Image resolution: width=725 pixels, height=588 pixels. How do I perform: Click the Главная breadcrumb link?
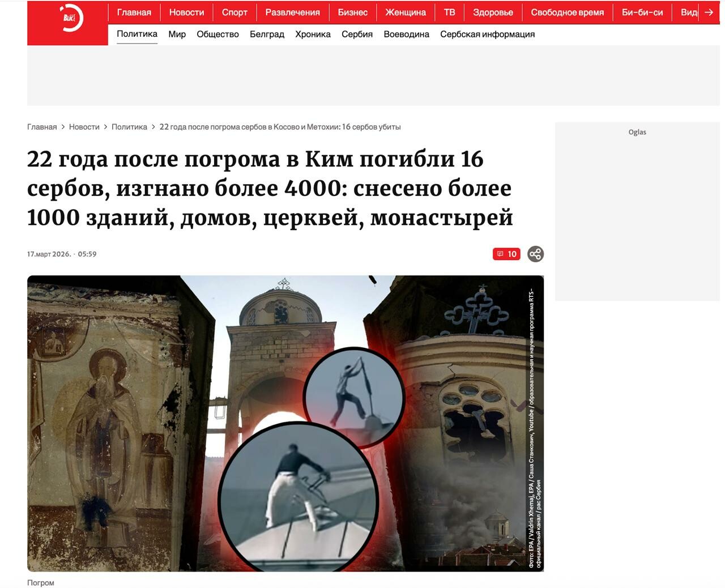pos(42,127)
